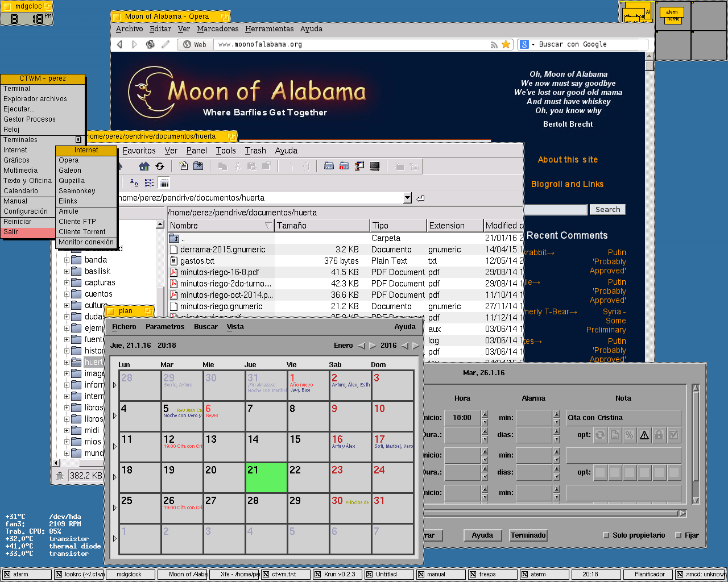
Task: Enable the Fijar checkbox
Action: coord(678,535)
